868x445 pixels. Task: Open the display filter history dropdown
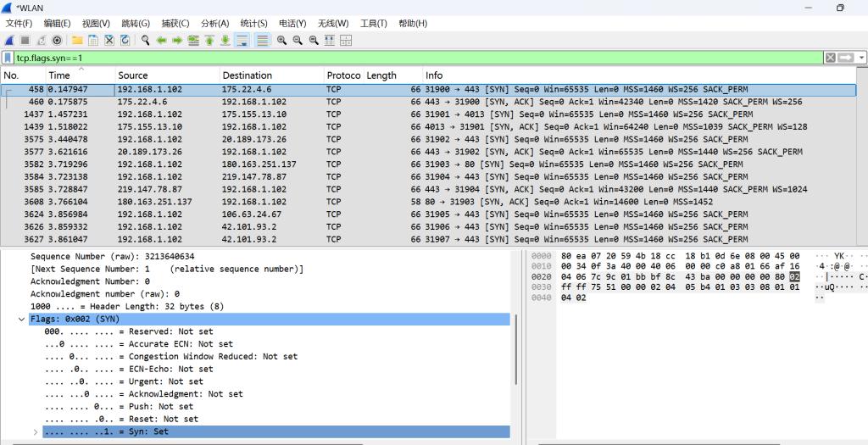click(x=861, y=58)
